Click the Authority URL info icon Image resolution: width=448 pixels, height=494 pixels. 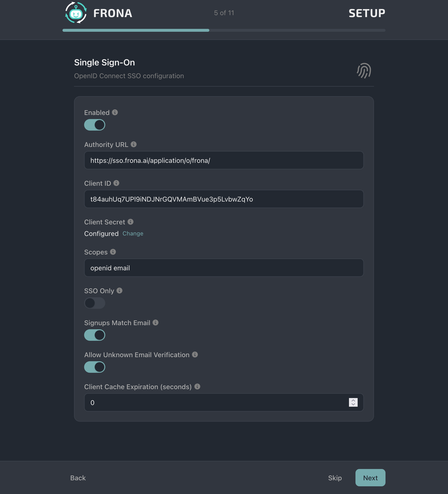pos(134,144)
